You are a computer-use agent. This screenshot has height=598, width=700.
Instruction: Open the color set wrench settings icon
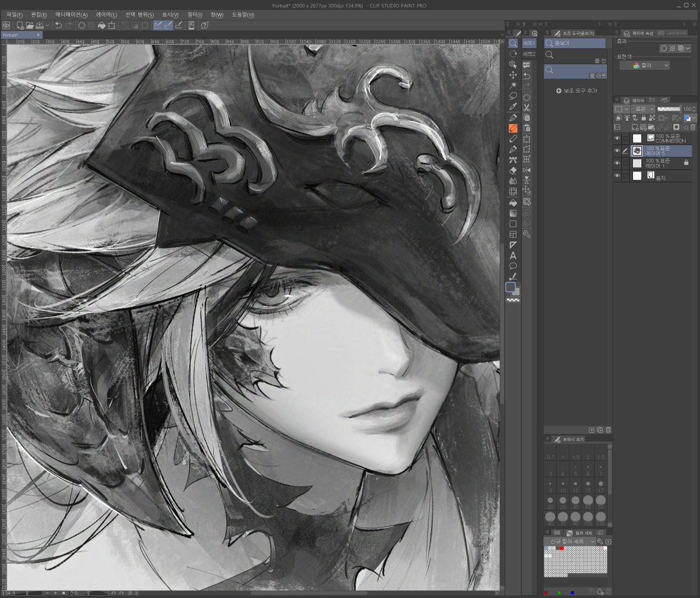click(600, 541)
